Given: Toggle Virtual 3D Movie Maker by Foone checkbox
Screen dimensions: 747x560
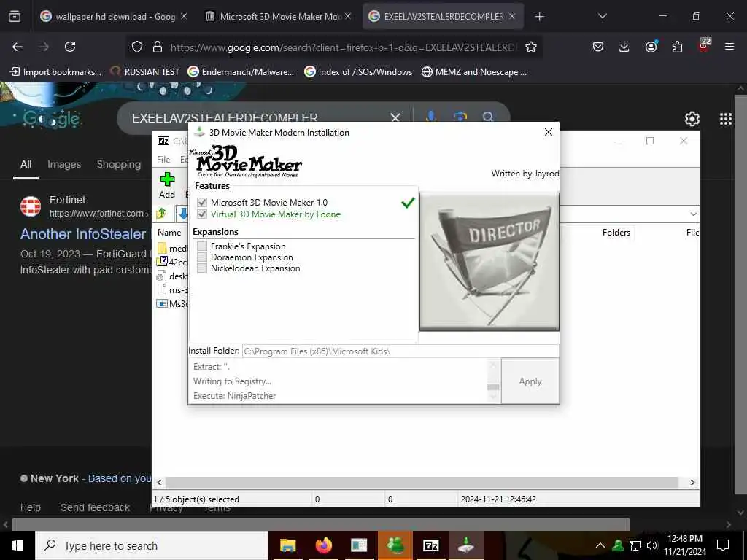Looking at the screenshot, I should [202, 214].
